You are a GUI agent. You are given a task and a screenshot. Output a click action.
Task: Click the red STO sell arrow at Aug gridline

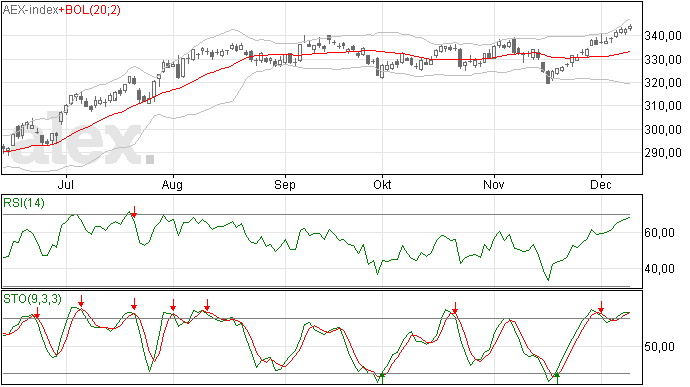(x=173, y=305)
